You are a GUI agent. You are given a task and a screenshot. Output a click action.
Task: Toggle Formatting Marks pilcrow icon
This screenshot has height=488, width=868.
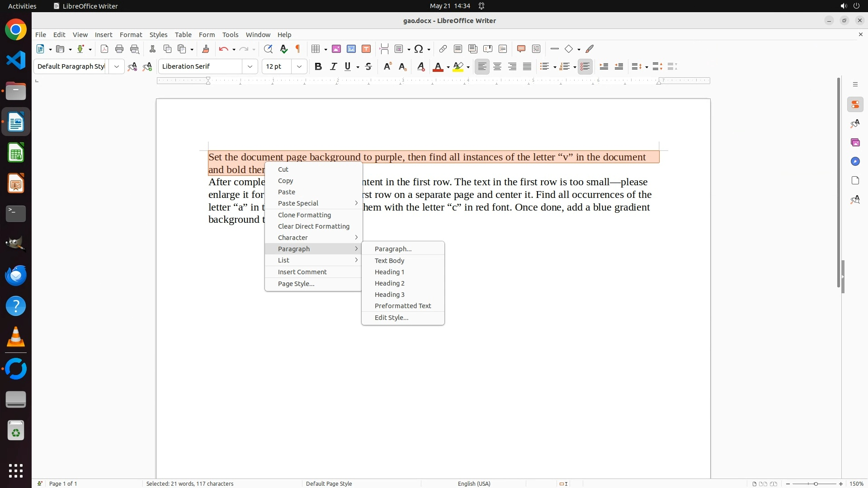tap(298, 49)
